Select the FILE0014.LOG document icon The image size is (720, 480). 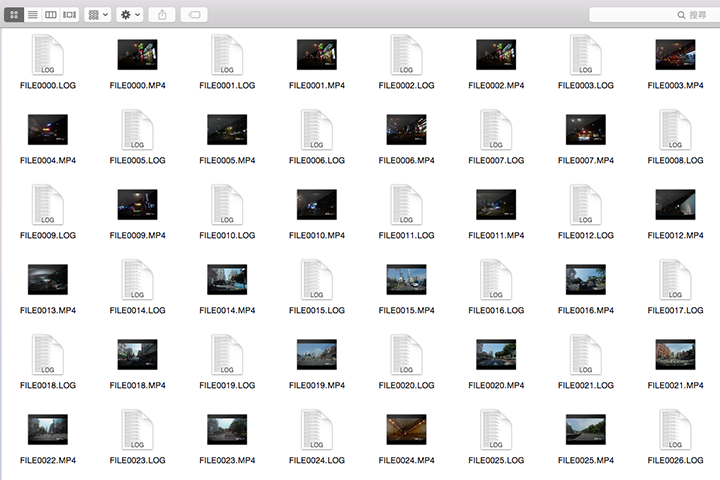pos(137,279)
